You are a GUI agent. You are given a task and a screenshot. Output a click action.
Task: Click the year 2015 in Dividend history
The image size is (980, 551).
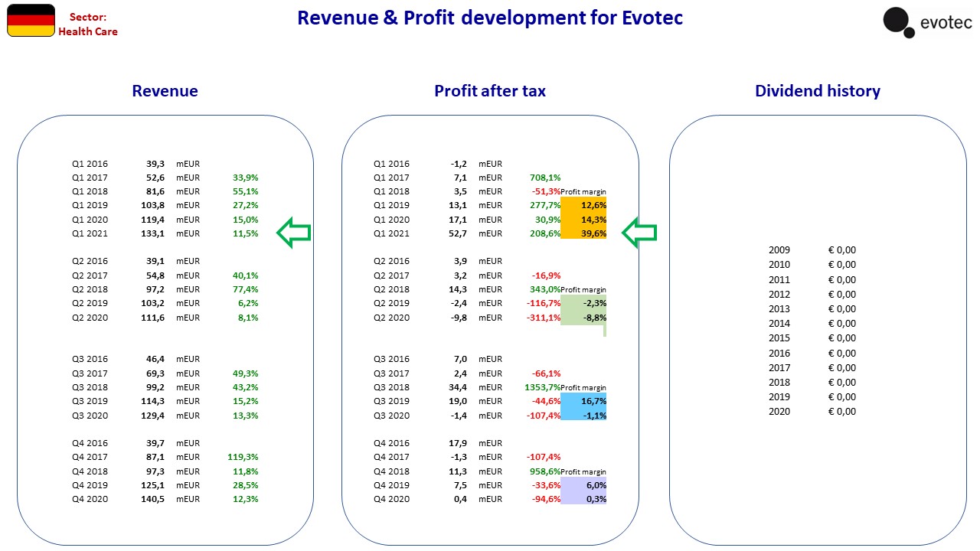(779, 337)
